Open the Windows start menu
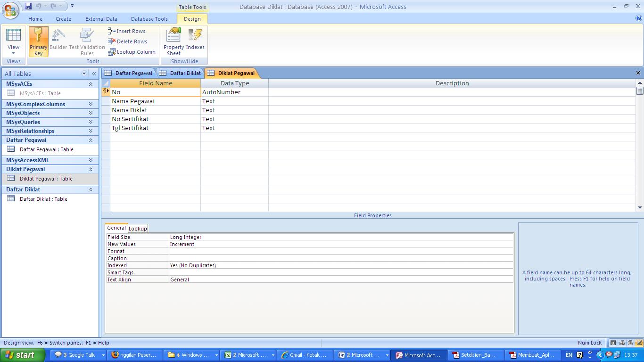644x362 pixels. [x=23, y=355]
